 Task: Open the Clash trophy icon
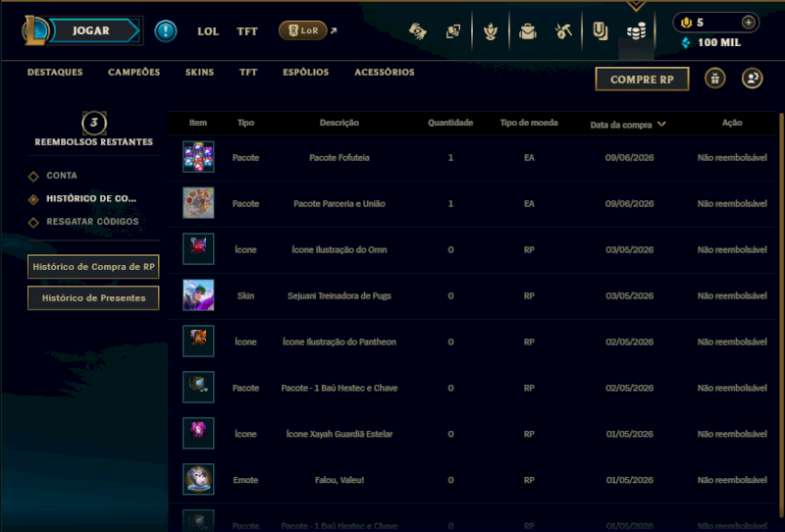pyautogui.click(x=490, y=31)
